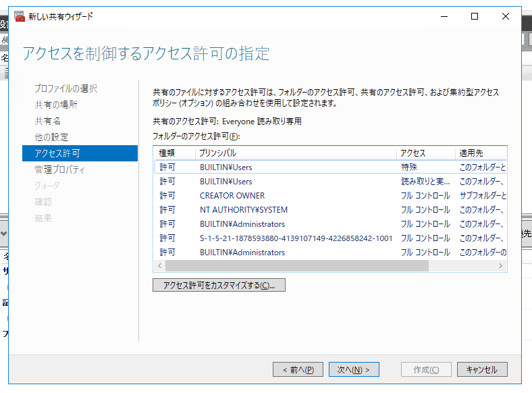Click the サブフォルダーと cell of CREATOR OWNER

483,196
